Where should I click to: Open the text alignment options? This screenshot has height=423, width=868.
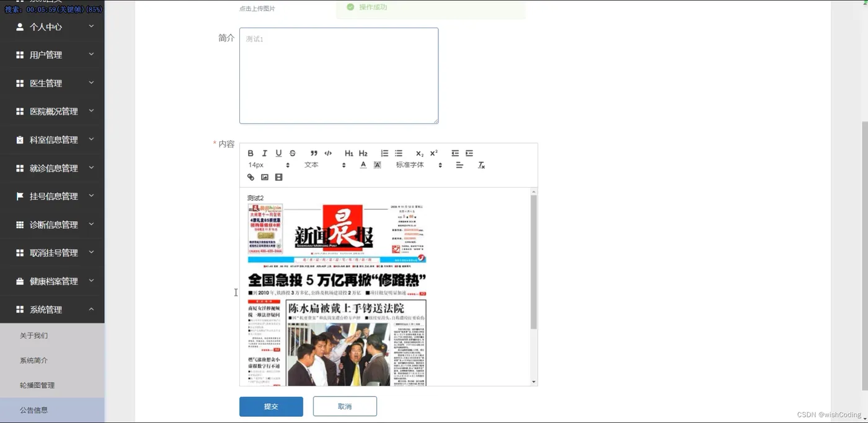click(459, 165)
